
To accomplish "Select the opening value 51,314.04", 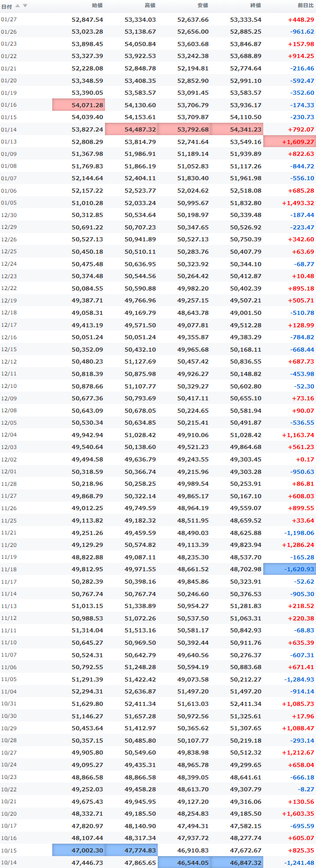I will (87, 630).
